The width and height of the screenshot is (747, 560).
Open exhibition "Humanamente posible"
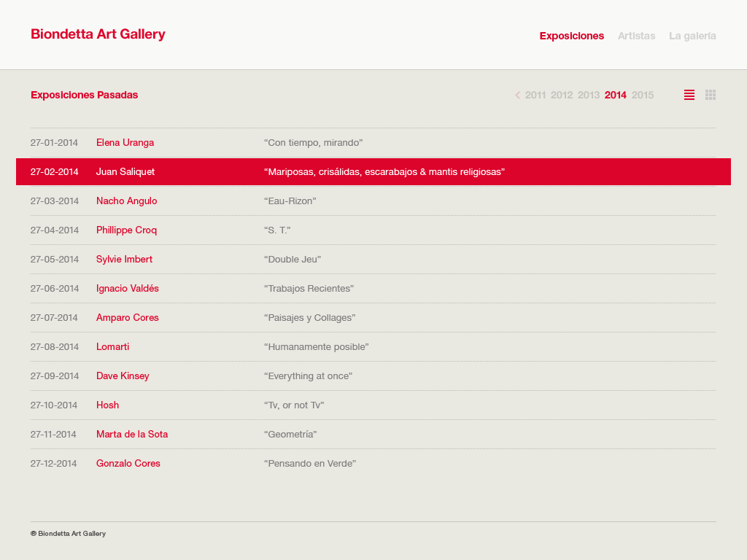point(316,347)
